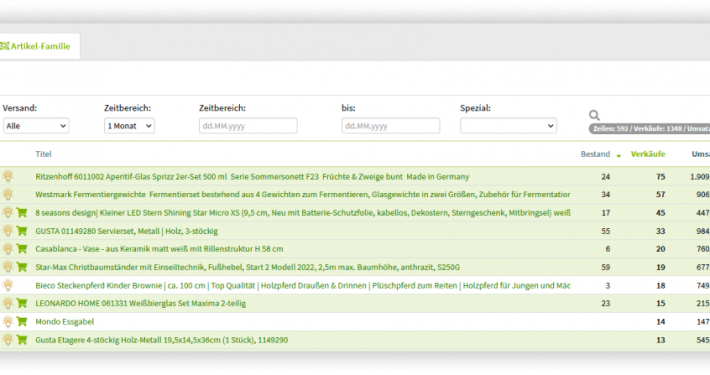Click lightbulb icon for Westmark Fermentiergewichte row
710x375 pixels.
pos(8,194)
